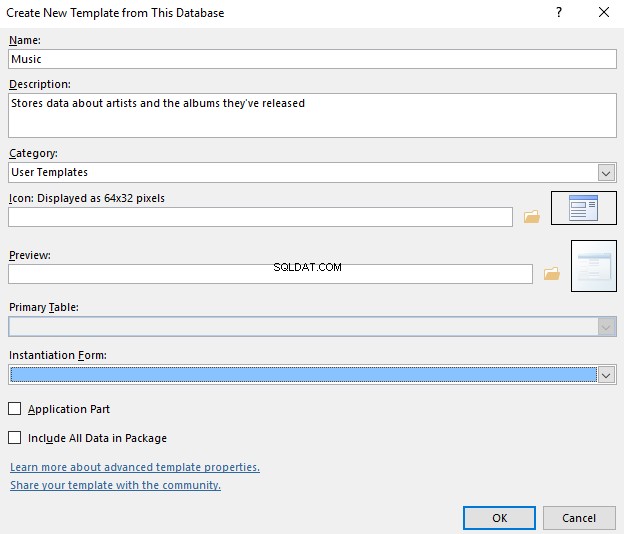
Task: Close the Create New Template dialog
Action: pos(604,12)
